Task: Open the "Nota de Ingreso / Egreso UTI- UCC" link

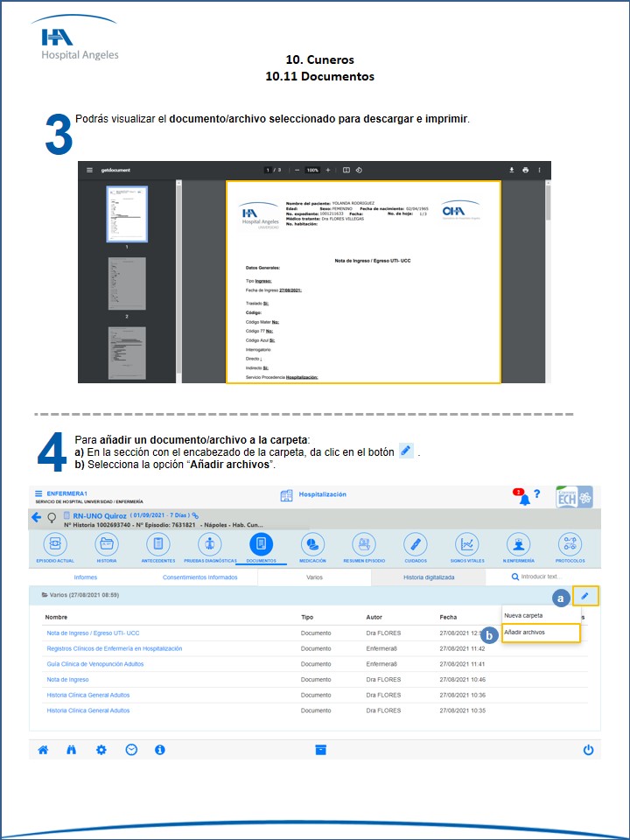Action: [93, 633]
